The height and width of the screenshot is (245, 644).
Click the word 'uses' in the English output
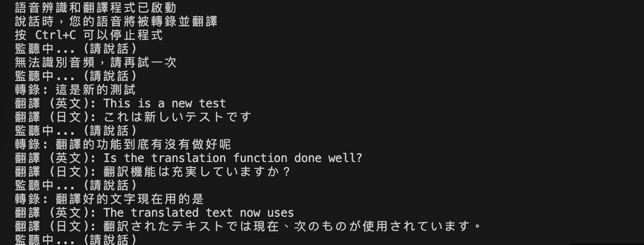(x=281, y=213)
